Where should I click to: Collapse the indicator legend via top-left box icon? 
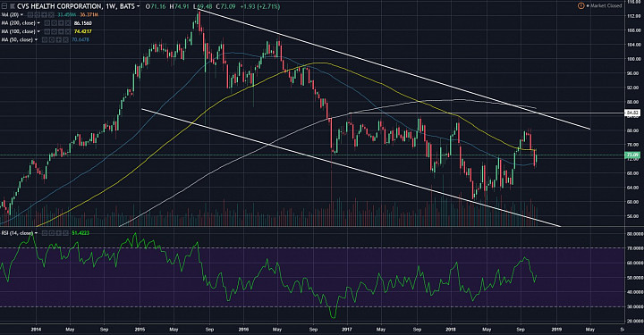click(x=4, y=6)
